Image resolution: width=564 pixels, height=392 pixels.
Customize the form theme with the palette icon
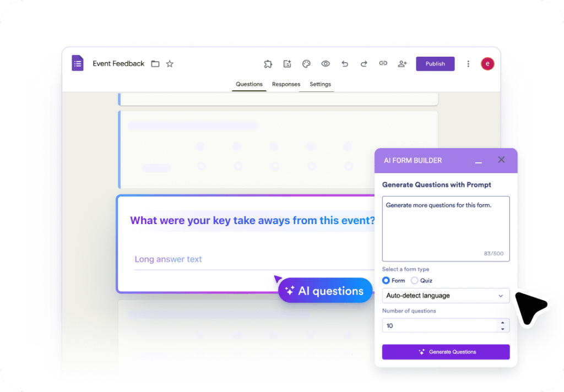(x=306, y=63)
